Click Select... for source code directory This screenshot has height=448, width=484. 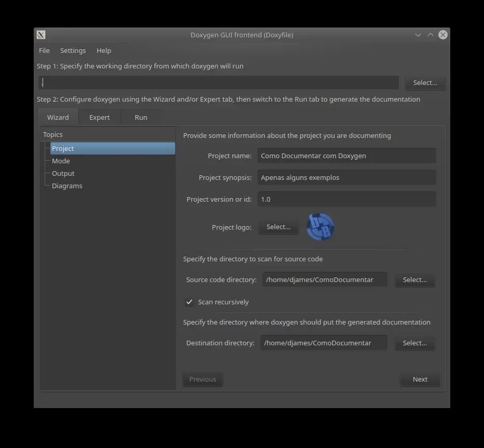(x=415, y=279)
